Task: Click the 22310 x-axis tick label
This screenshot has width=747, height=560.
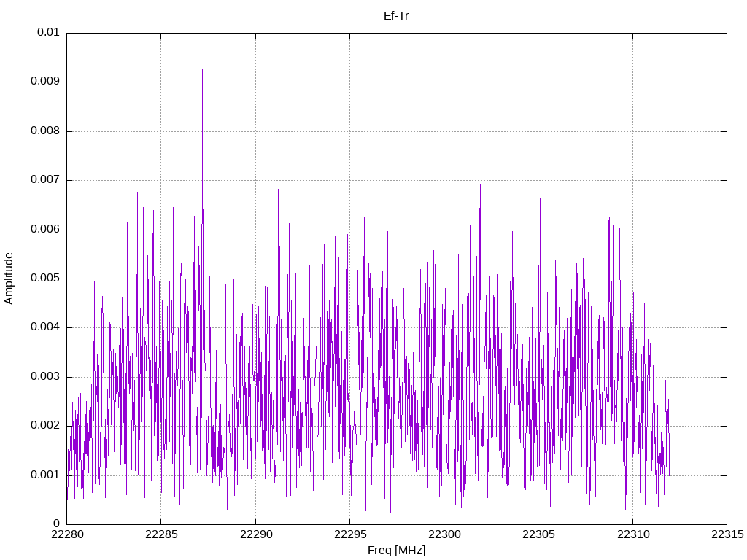Action: click(632, 534)
